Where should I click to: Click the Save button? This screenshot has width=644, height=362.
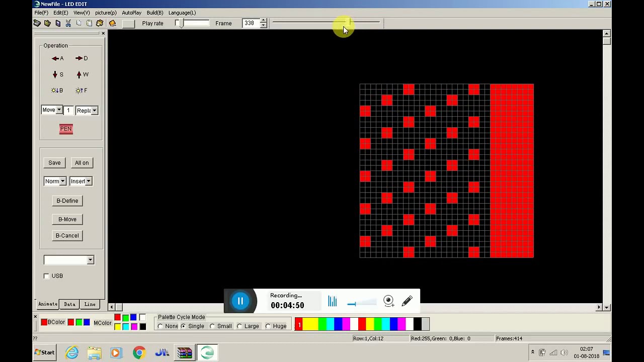(54, 163)
